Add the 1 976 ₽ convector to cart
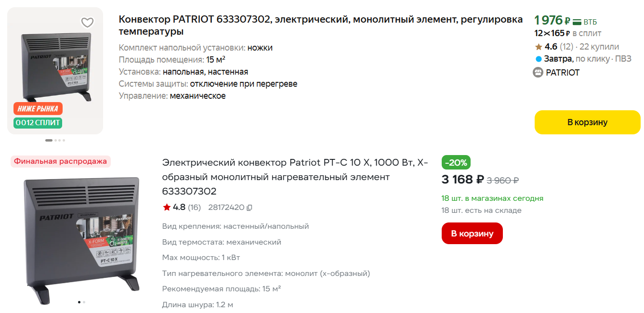Image resolution: width=644 pixels, height=313 pixels. pos(587,122)
